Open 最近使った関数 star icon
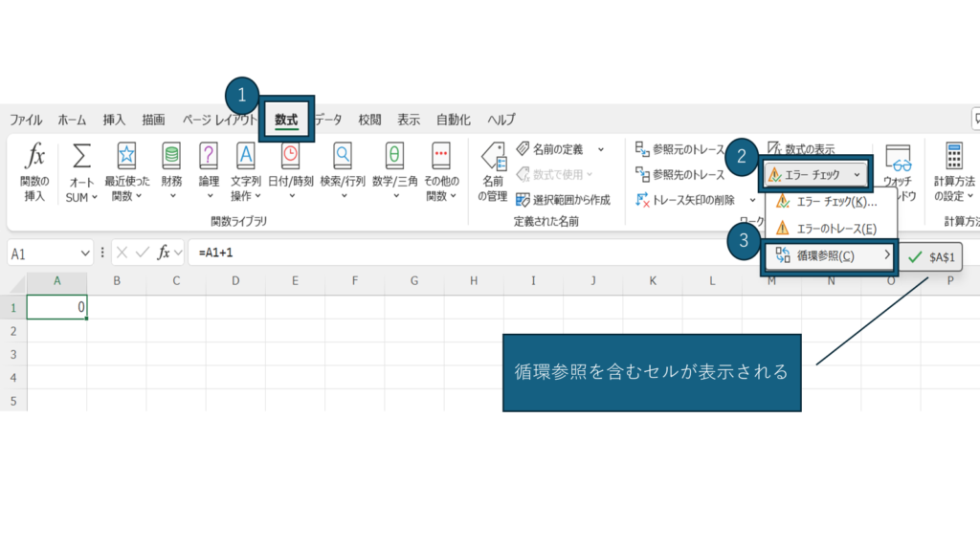The height and width of the screenshot is (551, 980). pyautogui.click(x=126, y=156)
